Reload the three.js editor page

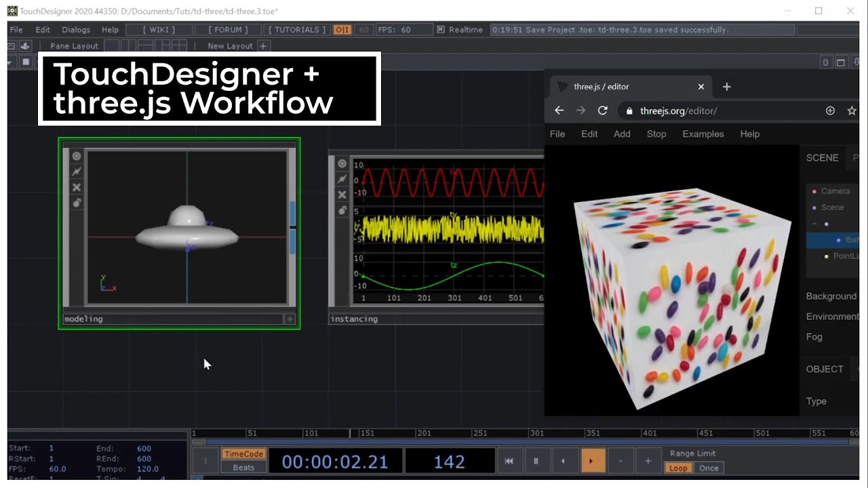click(x=602, y=110)
